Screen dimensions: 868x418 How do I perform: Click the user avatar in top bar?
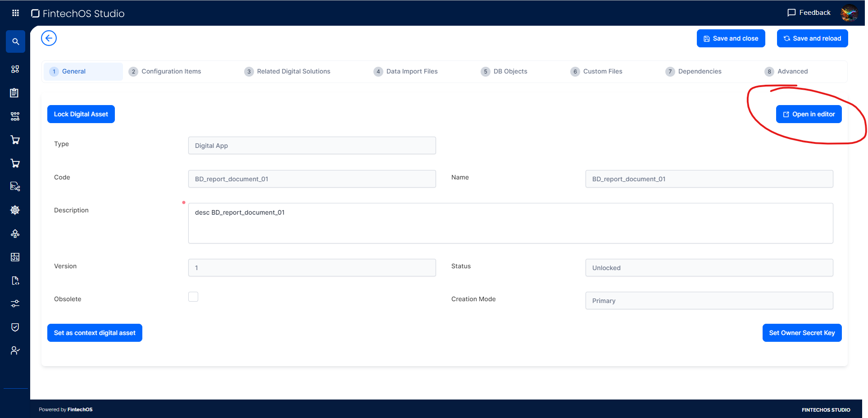pos(849,13)
